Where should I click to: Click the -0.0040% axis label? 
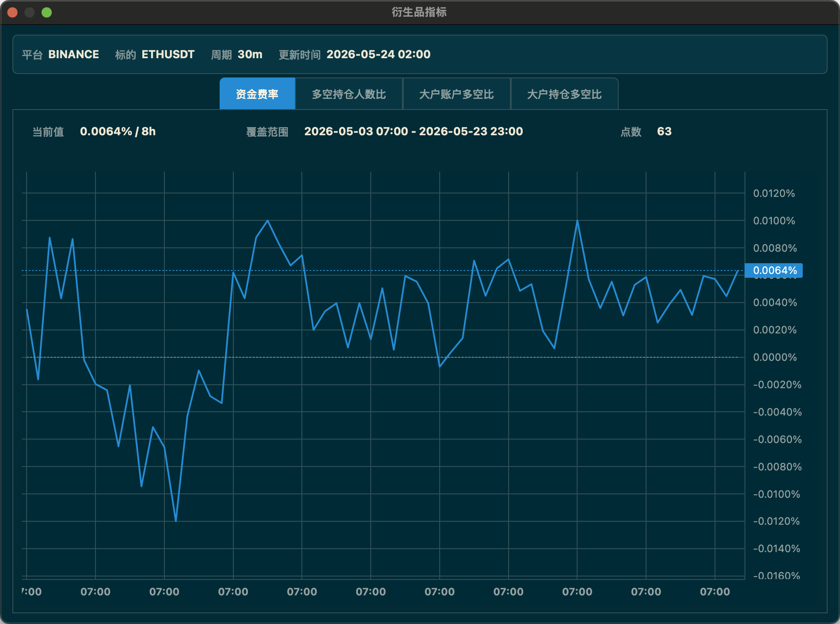pos(777,412)
